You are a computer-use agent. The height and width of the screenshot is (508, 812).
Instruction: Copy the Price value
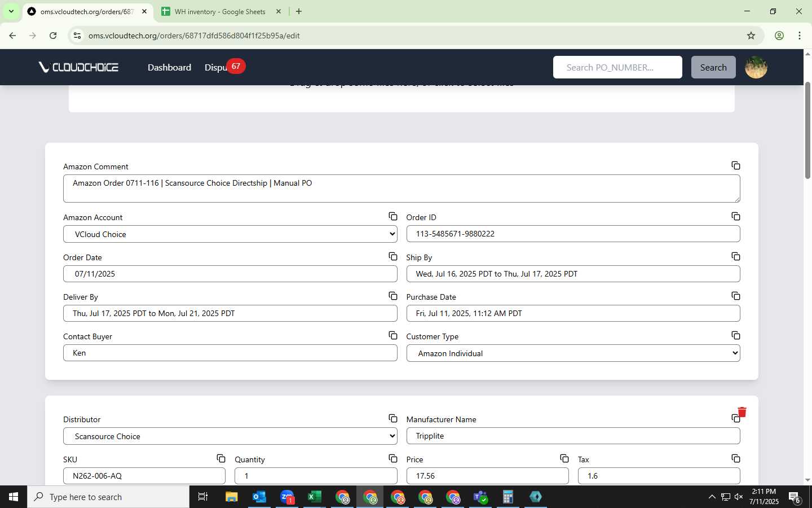(x=564, y=458)
